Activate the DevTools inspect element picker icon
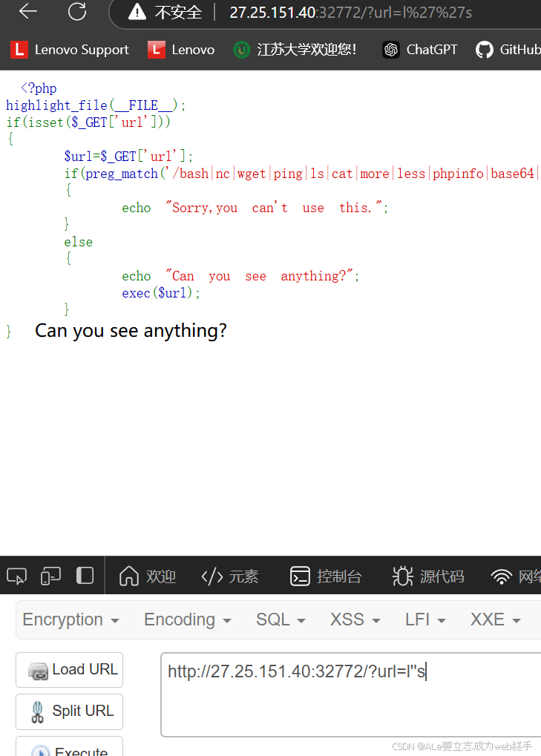This screenshot has height=756, width=541. pyautogui.click(x=17, y=576)
